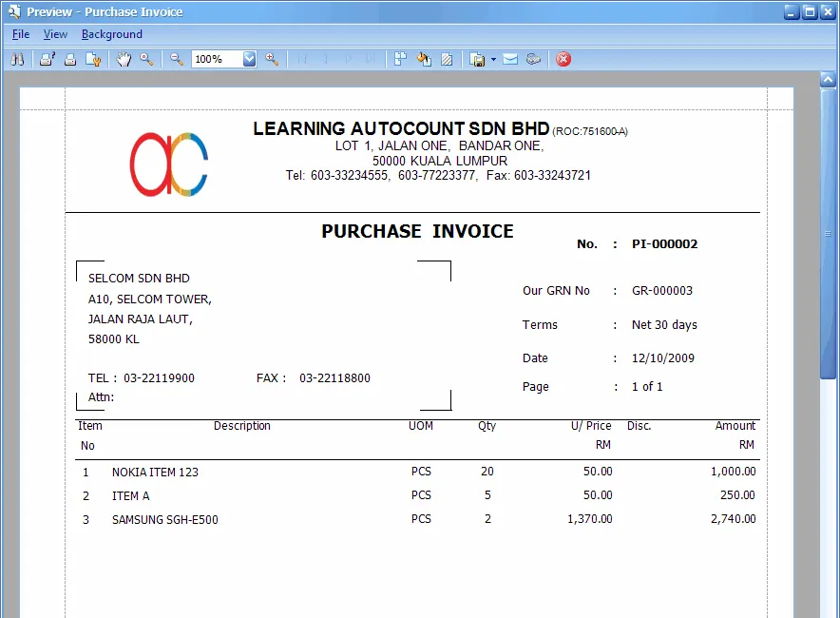Click the binoculars Search icon
The image size is (840, 618).
17,59
